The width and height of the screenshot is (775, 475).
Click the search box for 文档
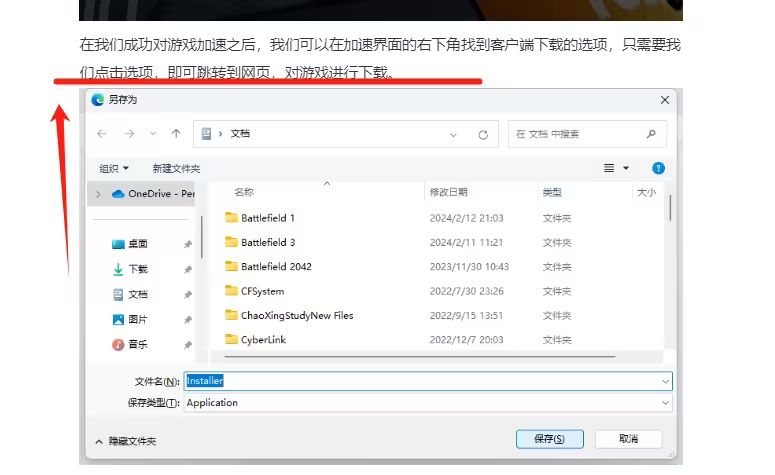click(587, 134)
